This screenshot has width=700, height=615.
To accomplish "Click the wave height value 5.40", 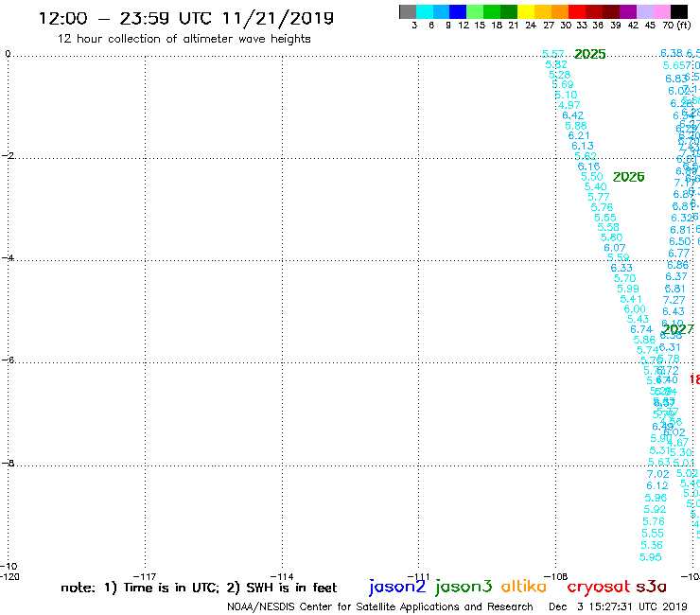I will coord(596,186).
